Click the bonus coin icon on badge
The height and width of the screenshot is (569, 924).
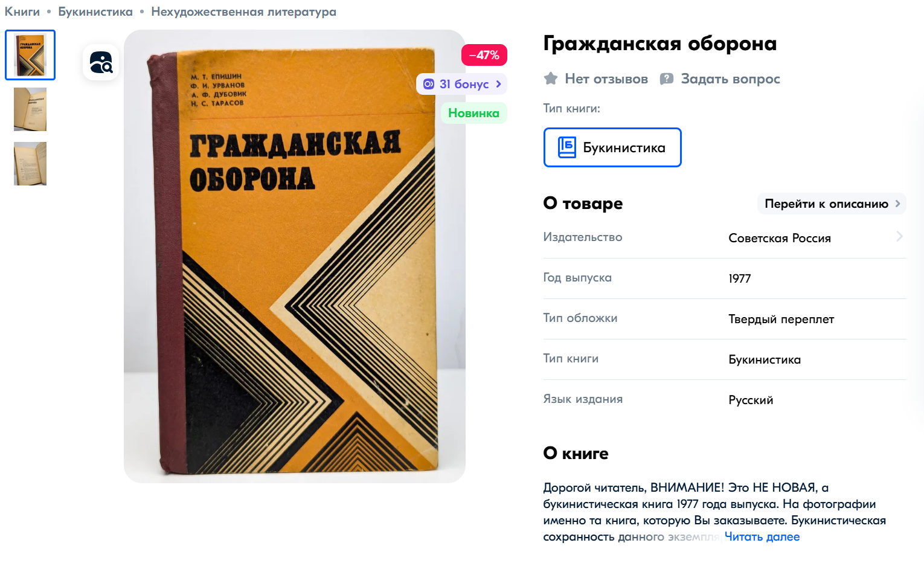pos(429,84)
